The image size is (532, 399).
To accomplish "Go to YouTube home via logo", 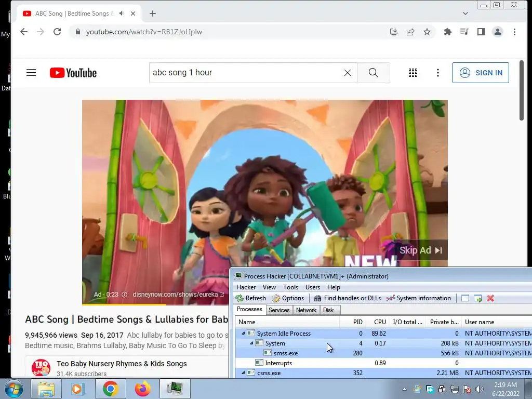I will [73, 73].
